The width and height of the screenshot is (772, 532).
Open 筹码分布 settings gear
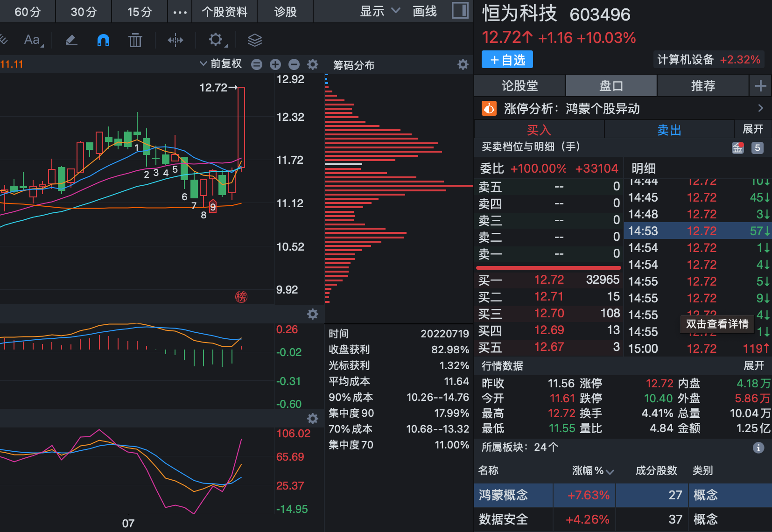[x=463, y=65]
